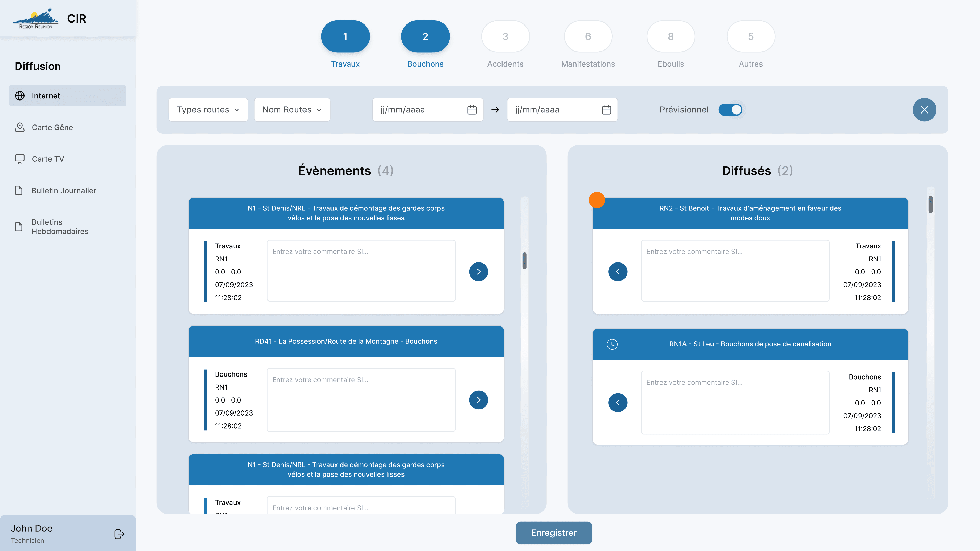
Task: Toggle the Prévisionnel switch
Action: pyautogui.click(x=730, y=110)
